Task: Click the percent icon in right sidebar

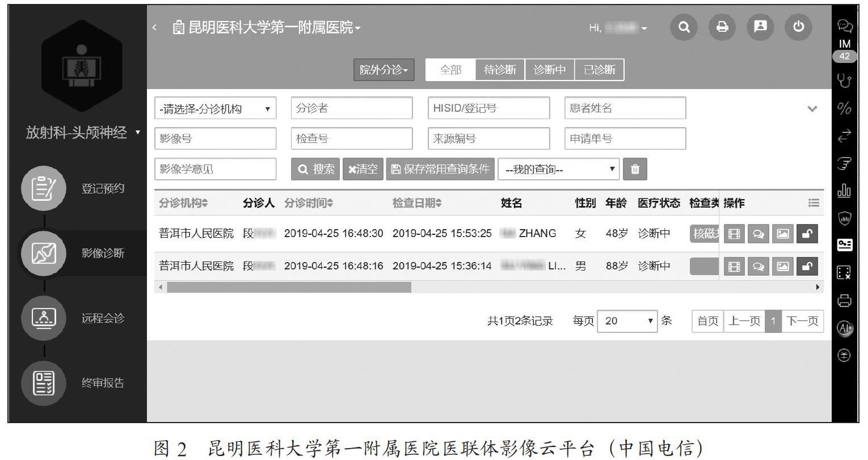Action: [845, 108]
